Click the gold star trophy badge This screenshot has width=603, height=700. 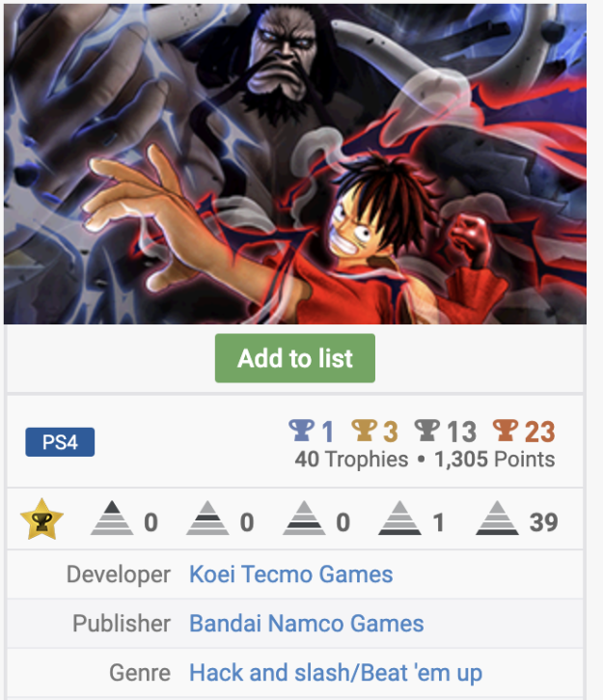tap(41, 519)
